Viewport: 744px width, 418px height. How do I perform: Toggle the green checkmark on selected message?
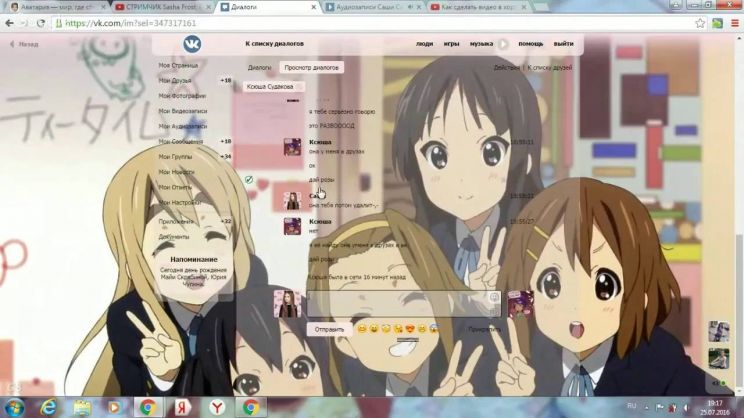click(x=249, y=180)
